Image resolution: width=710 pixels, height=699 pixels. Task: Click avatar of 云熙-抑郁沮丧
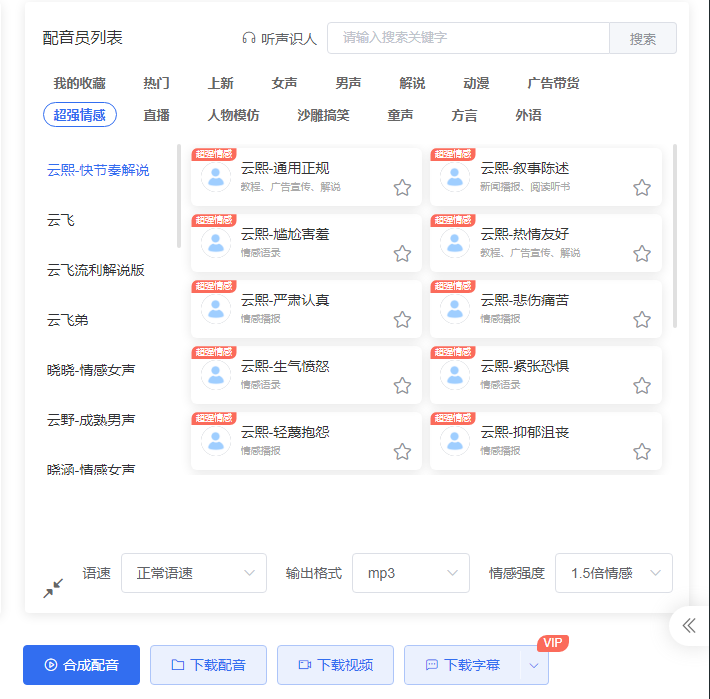(455, 441)
